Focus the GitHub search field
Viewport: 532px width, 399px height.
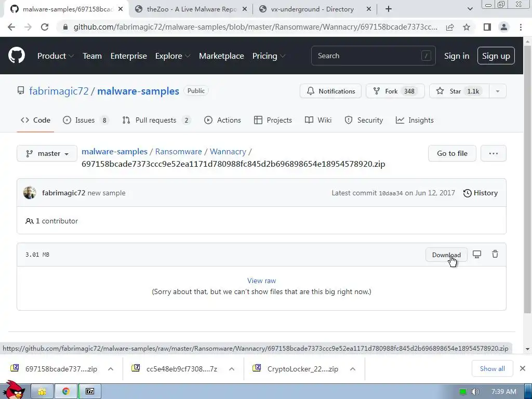[x=373, y=56]
